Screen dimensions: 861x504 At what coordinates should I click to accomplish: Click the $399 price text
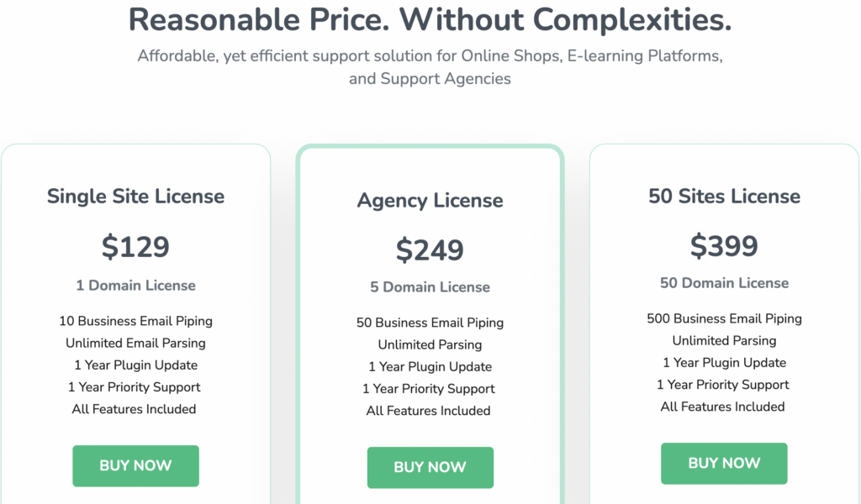click(x=724, y=246)
